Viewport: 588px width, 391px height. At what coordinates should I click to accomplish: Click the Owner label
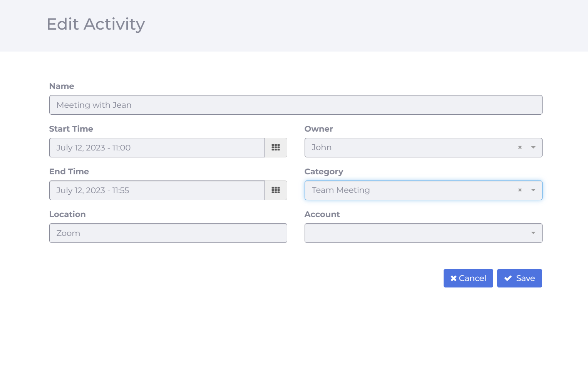[319, 129]
